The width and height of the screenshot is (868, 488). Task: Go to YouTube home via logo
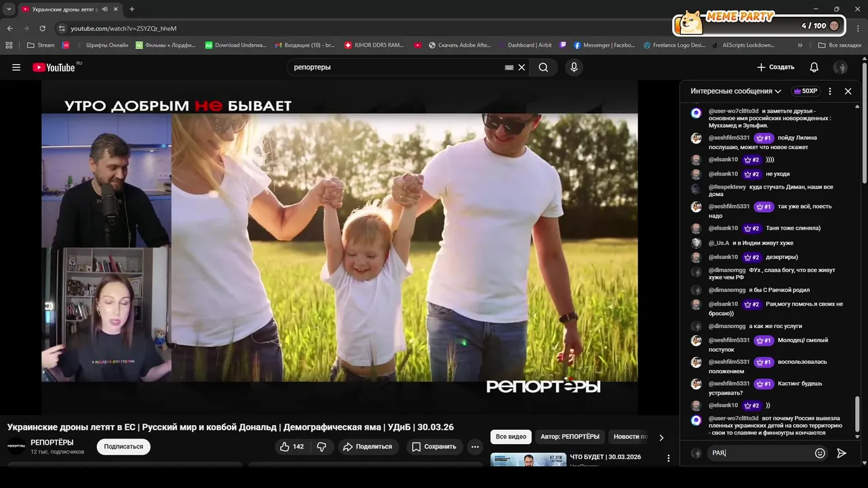click(54, 67)
